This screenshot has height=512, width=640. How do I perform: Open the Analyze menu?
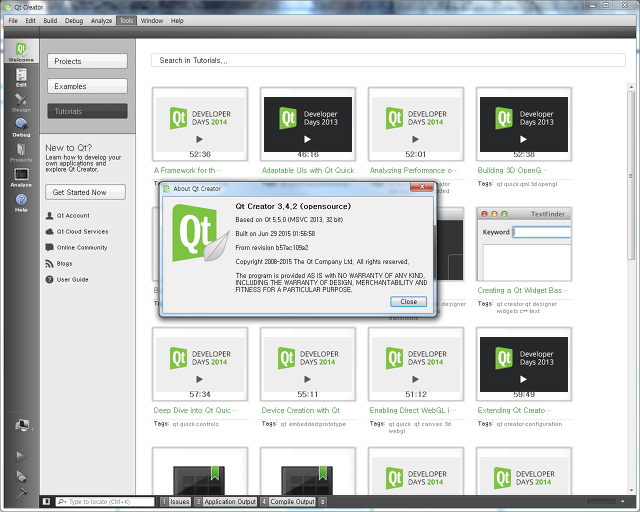[x=101, y=20]
